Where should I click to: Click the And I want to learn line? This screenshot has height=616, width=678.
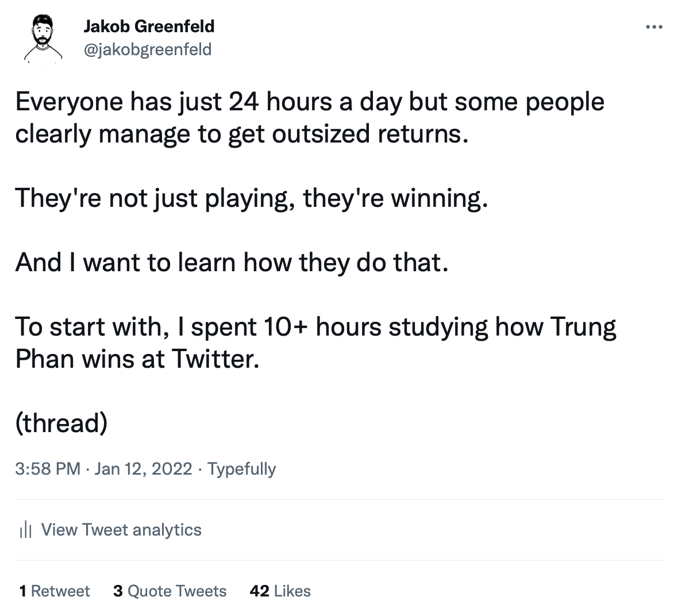point(232,262)
